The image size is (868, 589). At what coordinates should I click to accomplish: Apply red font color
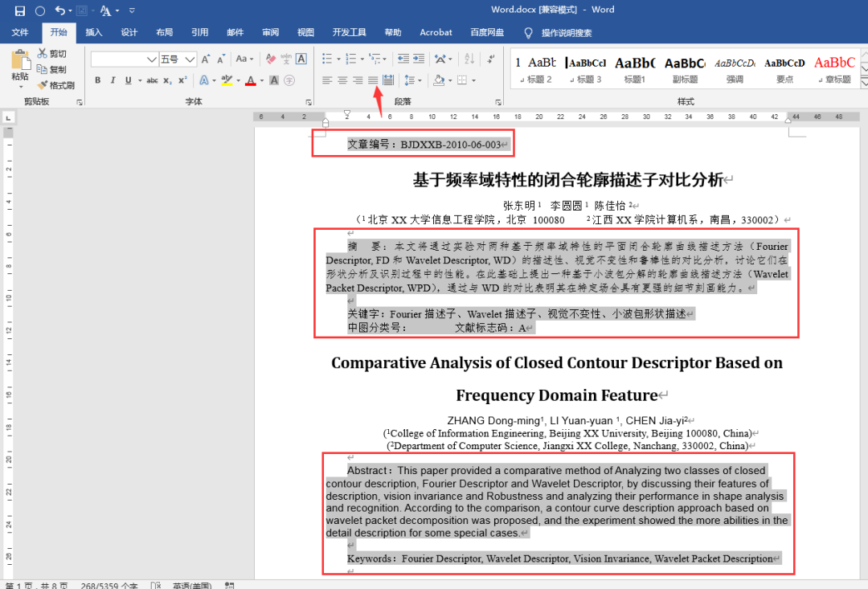coord(251,80)
